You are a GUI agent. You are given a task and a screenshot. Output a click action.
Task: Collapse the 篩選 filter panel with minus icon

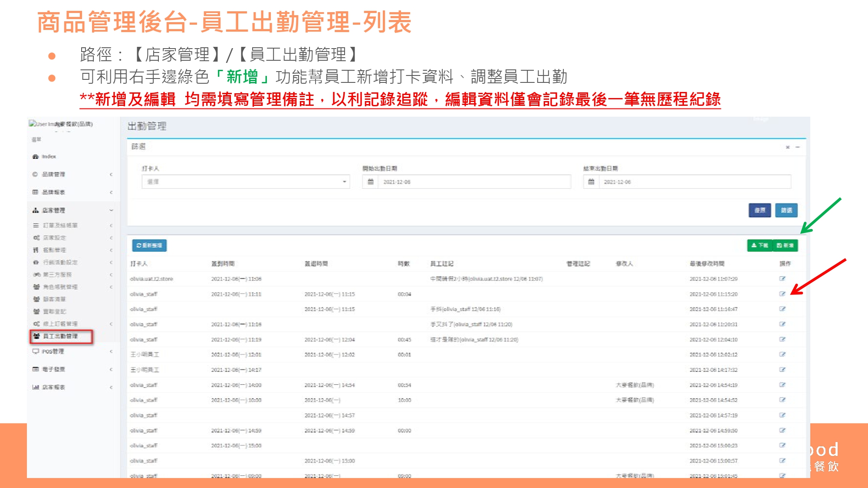[x=797, y=147]
